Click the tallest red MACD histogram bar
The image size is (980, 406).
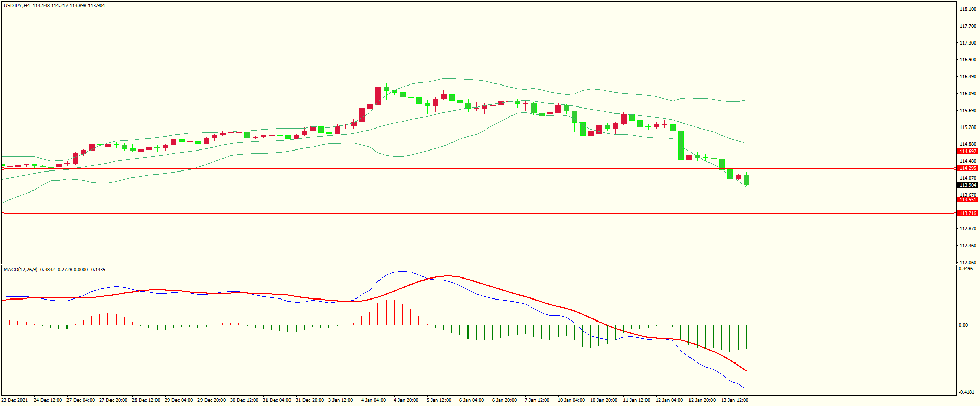coord(386,312)
